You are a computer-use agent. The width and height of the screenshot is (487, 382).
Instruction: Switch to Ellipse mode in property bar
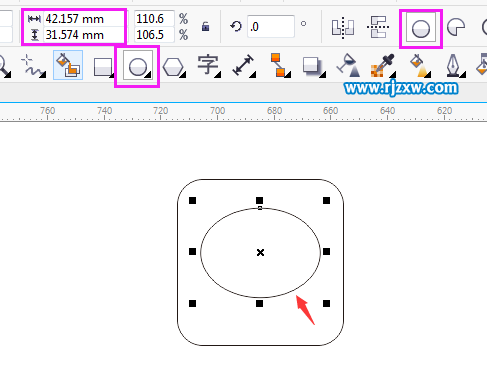pyautogui.click(x=421, y=28)
